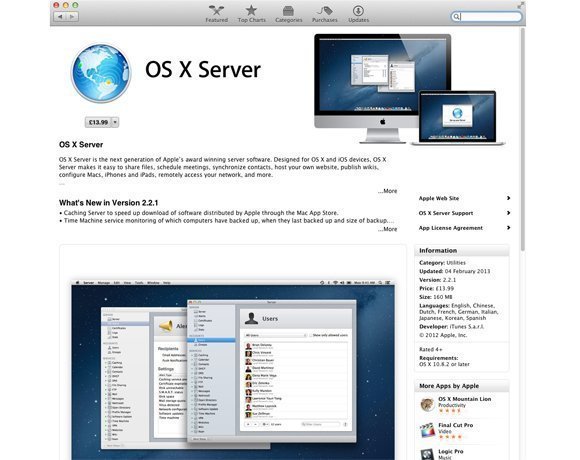Expand the description with the ...More link
The image size is (580, 460).
point(387,191)
